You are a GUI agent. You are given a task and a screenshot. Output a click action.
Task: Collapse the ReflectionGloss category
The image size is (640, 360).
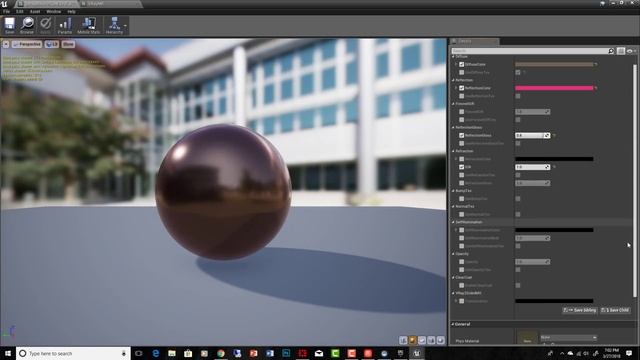coord(453,128)
